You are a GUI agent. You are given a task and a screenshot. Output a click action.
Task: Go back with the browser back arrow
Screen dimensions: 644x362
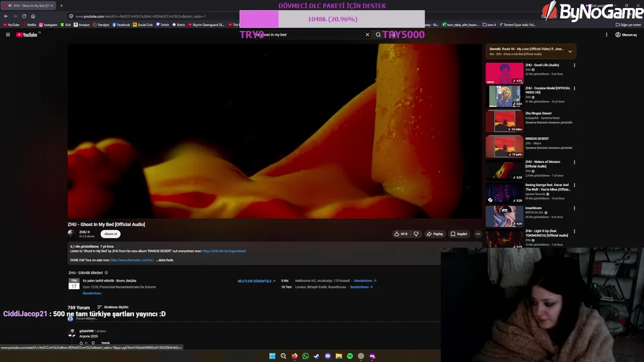point(6,16)
